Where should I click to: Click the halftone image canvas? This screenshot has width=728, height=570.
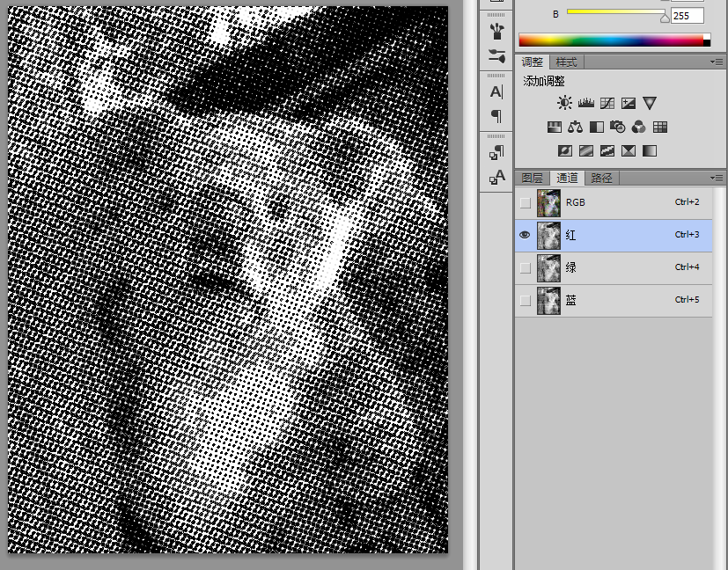tap(228, 279)
